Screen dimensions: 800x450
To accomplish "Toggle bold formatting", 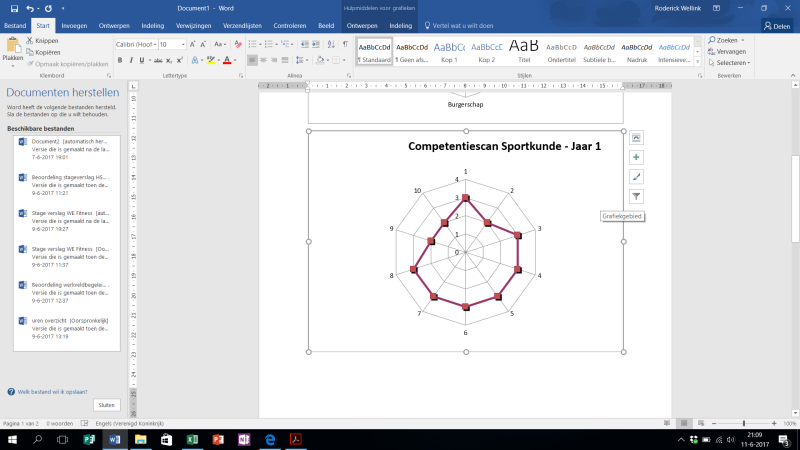I will [x=120, y=60].
